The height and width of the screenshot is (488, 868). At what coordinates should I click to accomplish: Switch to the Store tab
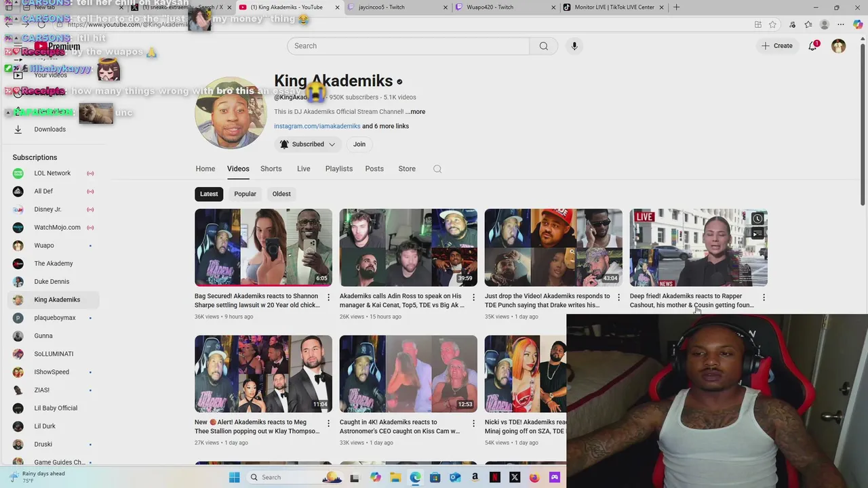pos(407,169)
